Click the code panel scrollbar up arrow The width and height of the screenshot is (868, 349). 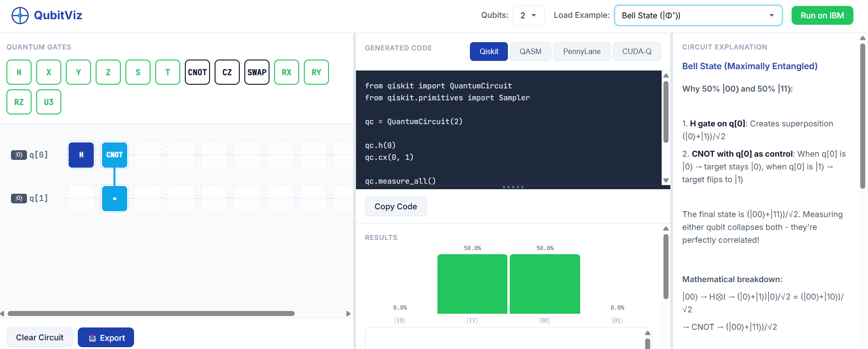point(666,76)
